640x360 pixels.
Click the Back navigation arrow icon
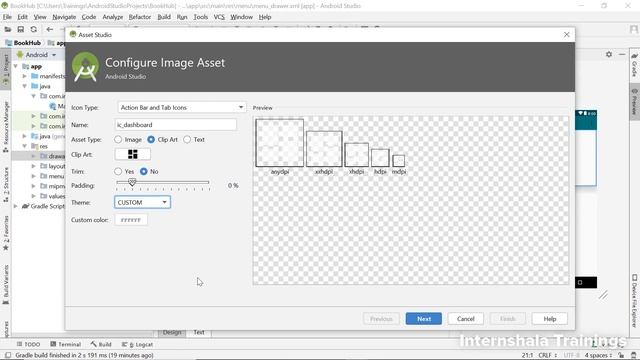click(x=49, y=29)
